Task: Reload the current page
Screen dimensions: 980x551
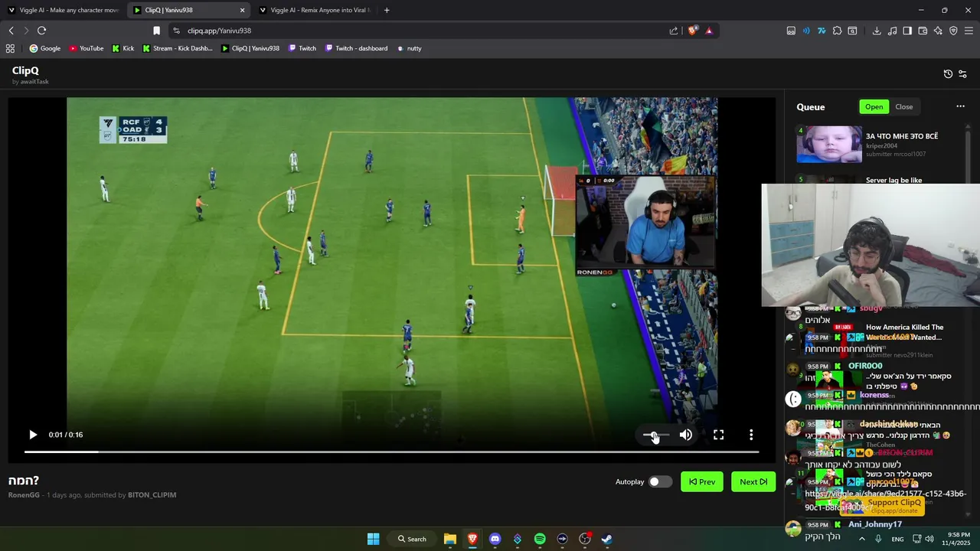Action: click(41, 31)
